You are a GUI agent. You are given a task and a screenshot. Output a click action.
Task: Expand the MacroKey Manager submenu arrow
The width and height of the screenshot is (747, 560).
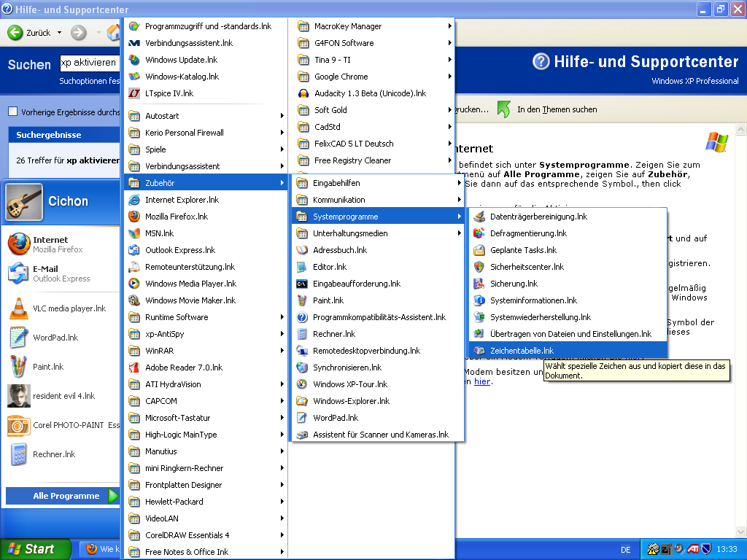point(449,26)
